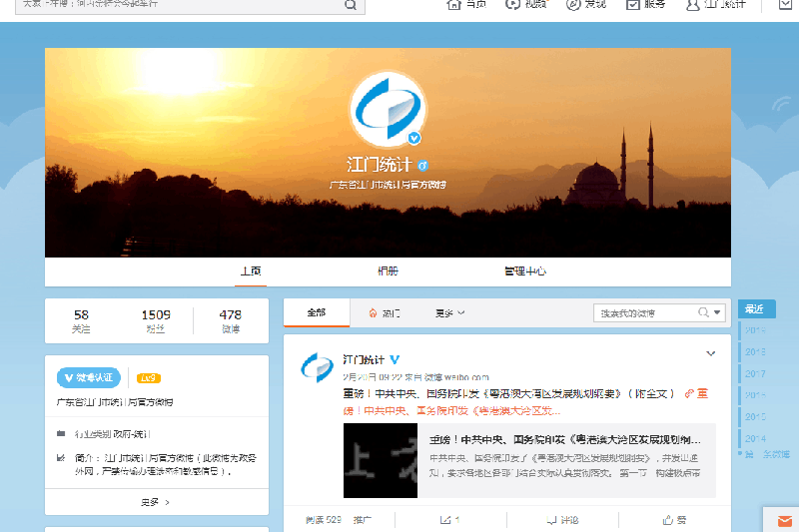Open the triangle dropdown in the weibo search field
799x532 pixels.
click(x=717, y=312)
